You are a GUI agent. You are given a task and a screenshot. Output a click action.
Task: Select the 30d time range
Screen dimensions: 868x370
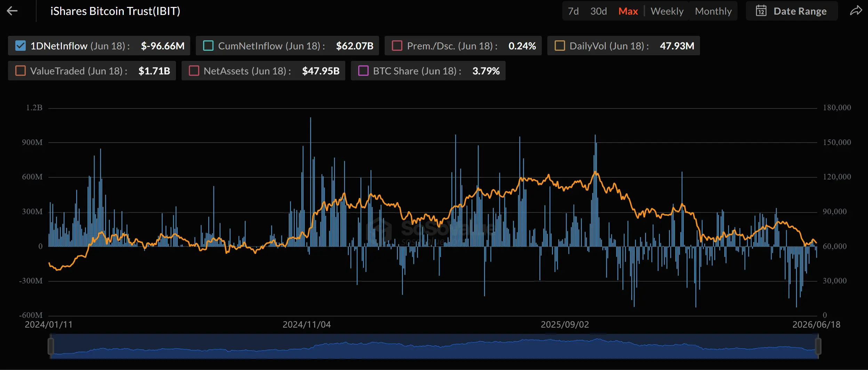click(x=598, y=11)
